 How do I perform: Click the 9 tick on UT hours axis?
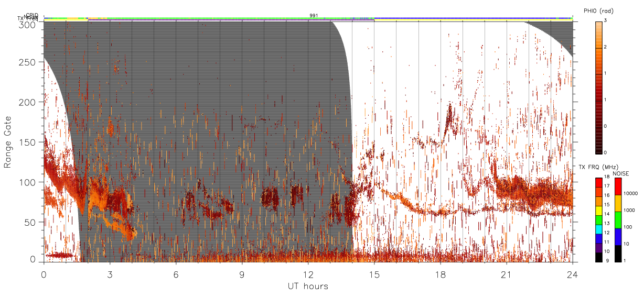point(242,274)
